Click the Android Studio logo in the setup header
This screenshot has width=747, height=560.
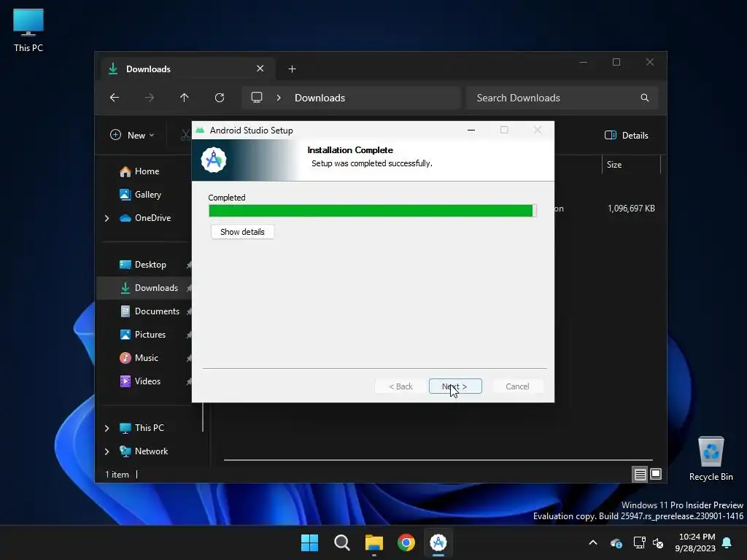pyautogui.click(x=214, y=160)
